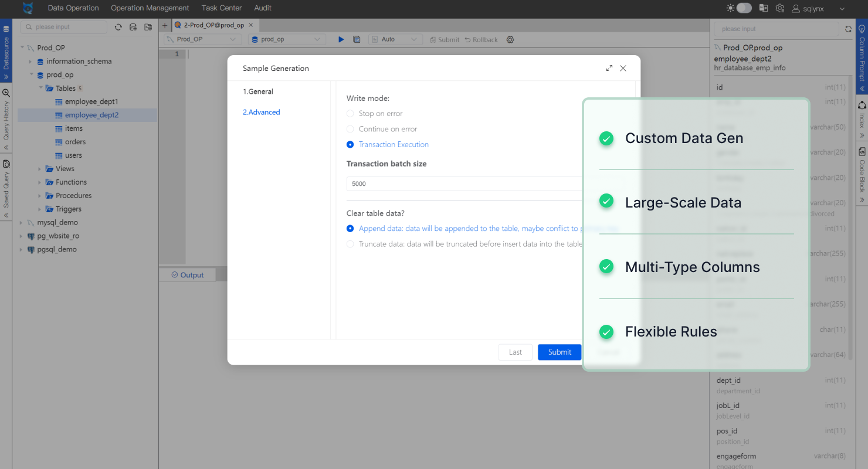
Task: Choose the Append data option
Action: 350,229
